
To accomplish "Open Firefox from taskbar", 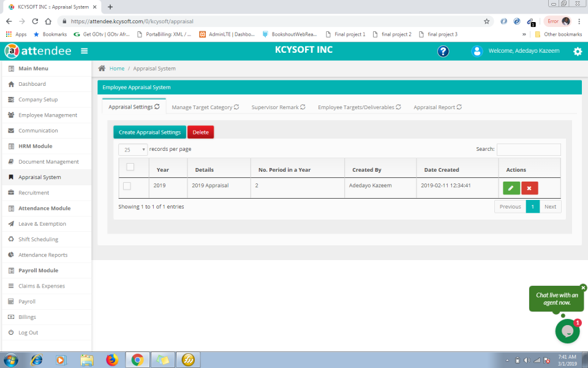I will (x=111, y=360).
